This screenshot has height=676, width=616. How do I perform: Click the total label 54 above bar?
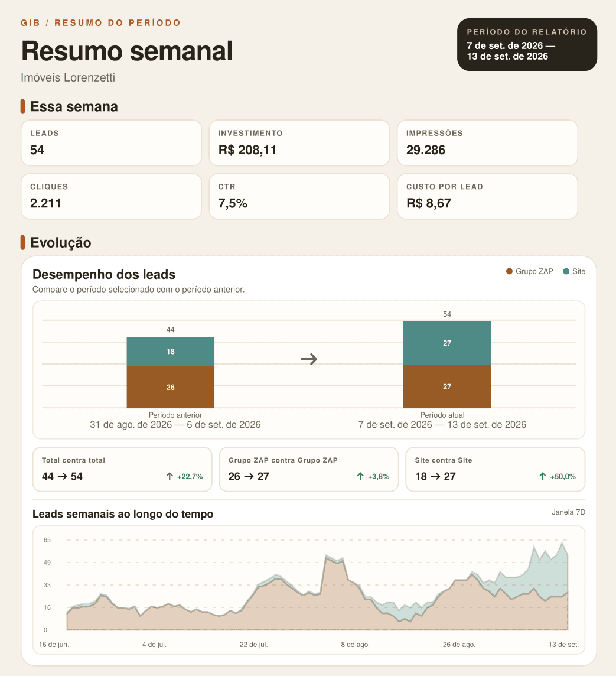click(x=447, y=314)
